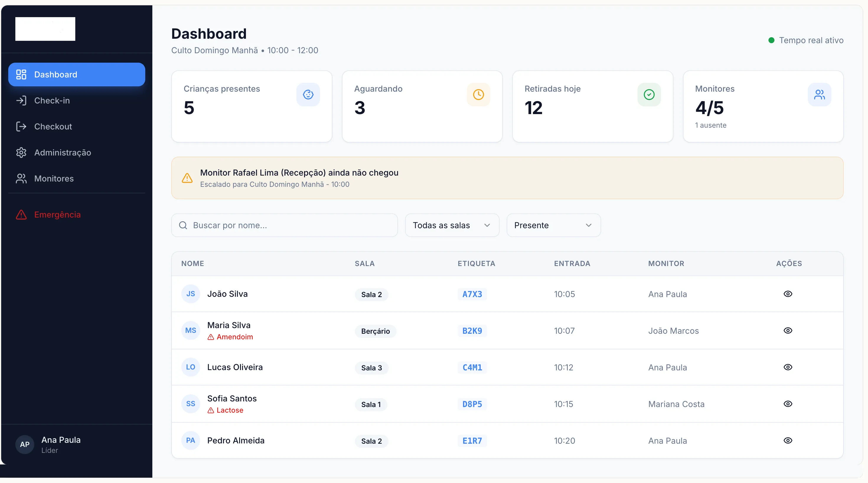Click the AP user avatar in sidebar
This screenshot has height=483, width=868.
point(25,444)
